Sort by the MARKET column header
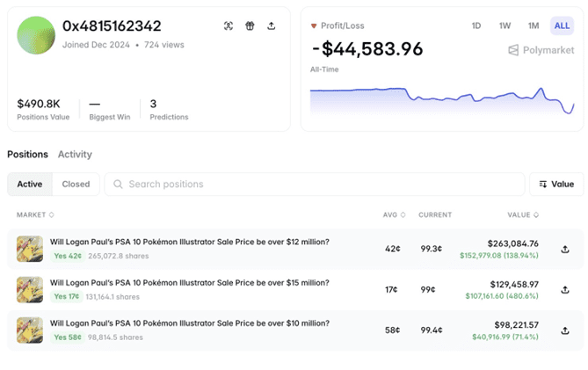Image resolution: width=588 pixels, height=370 pixels. [35, 214]
